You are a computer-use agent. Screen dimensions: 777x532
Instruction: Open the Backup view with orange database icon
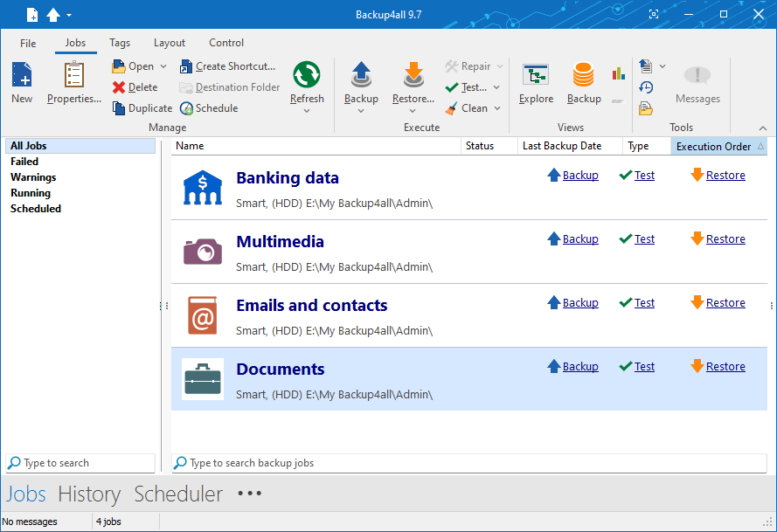584,82
